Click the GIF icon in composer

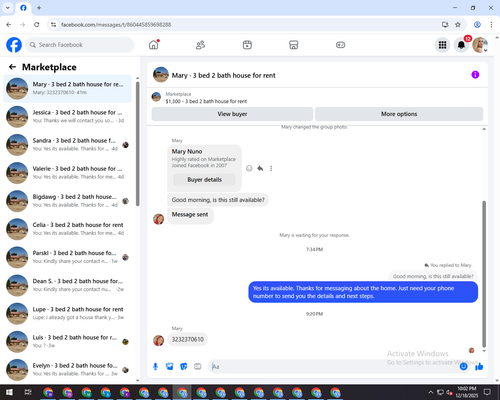pyautogui.click(x=198, y=367)
